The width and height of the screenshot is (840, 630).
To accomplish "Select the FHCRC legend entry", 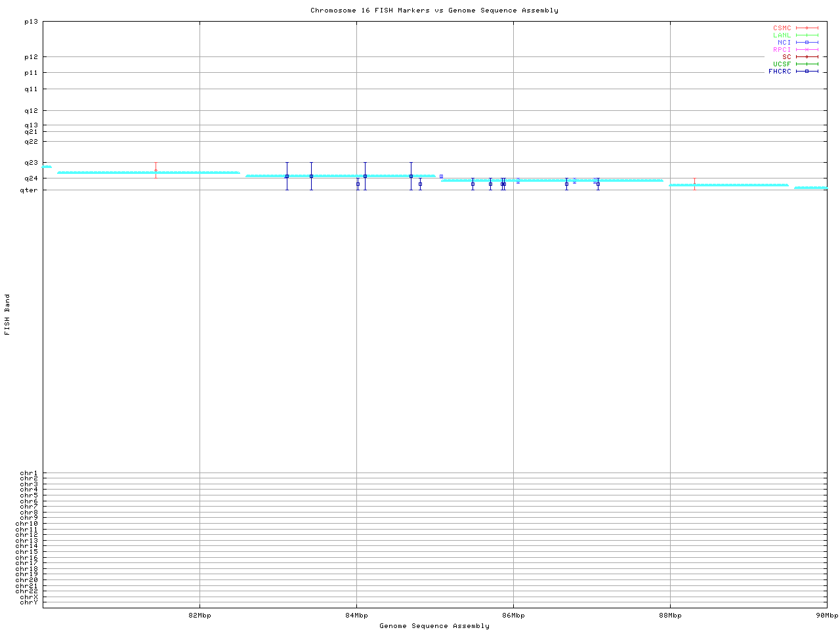I will 793,71.
